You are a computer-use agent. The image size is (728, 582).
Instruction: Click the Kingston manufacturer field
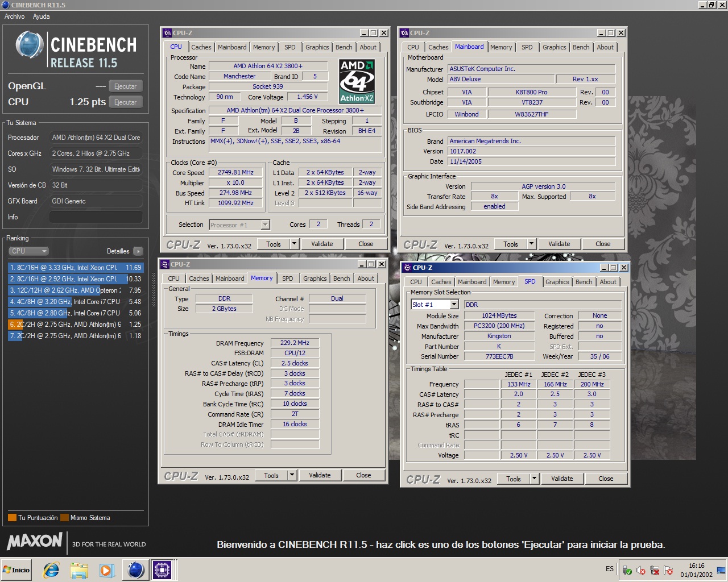click(x=499, y=336)
